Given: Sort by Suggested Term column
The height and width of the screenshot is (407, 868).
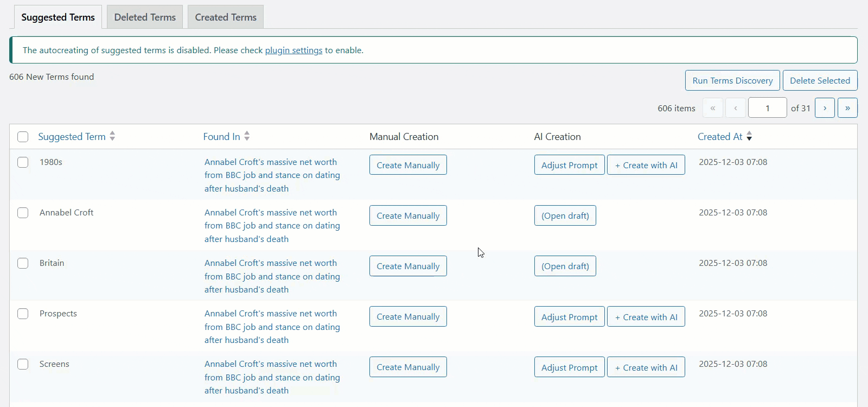Looking at the screenshot, I should [72, 137].
